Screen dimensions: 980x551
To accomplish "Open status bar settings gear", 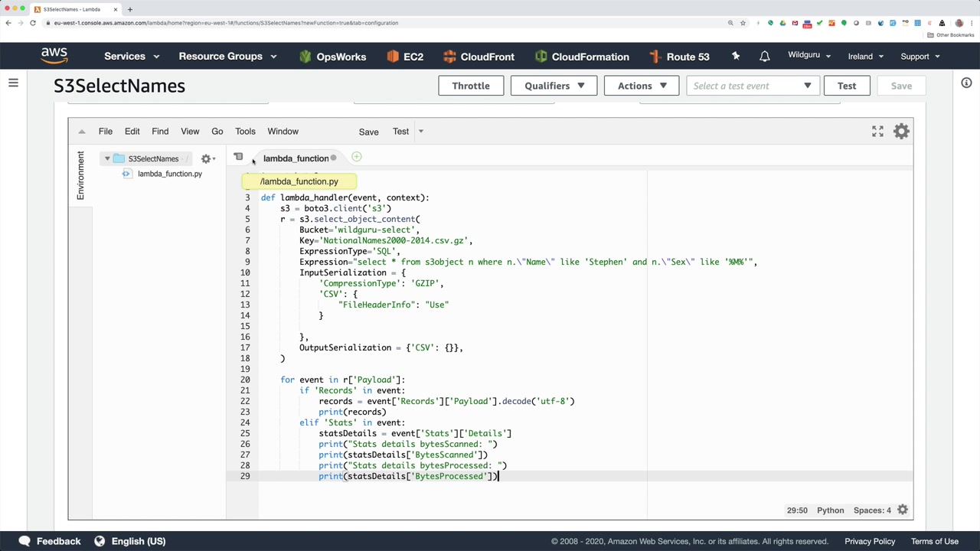I will click(x=903, y=510).
